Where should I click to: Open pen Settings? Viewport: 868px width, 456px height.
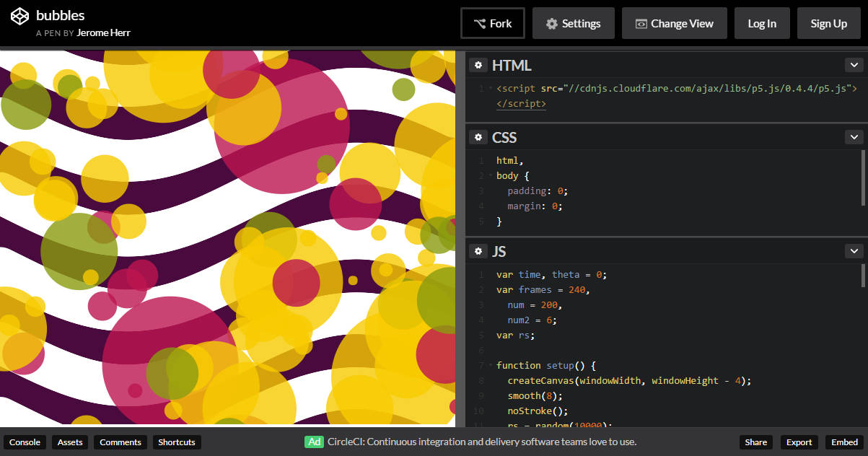pos(574,23)
